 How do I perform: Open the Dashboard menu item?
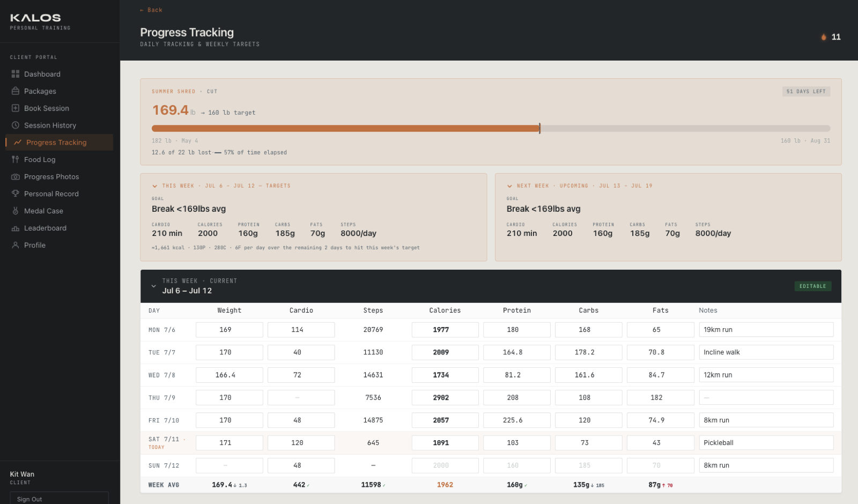pyautogui.click(x=60, y=74)
